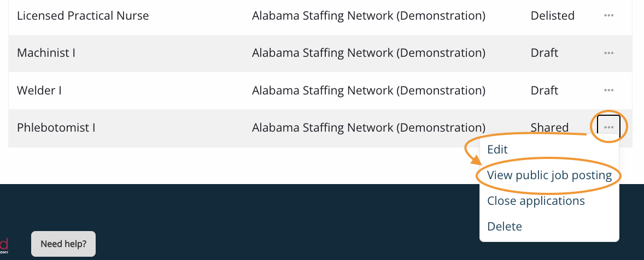Click the Draft status for Machinist I

544,53
